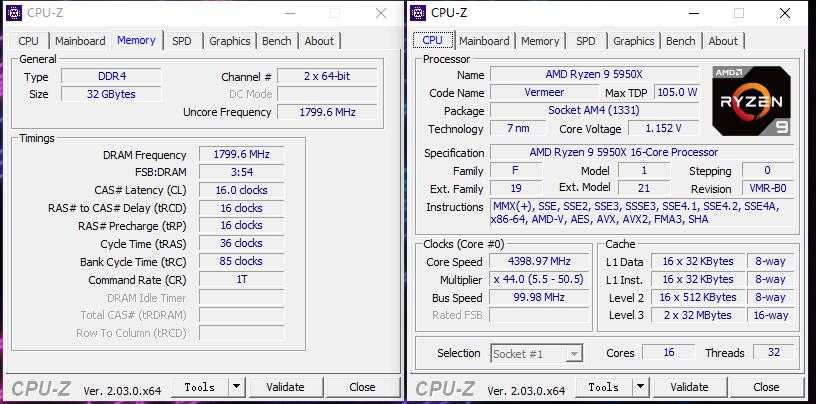Click the 2 x 32 MBytes Level 3 value
Image resolution: width=816 pixels, height=404 pixels.
pyautogui.click(x=698, y=315)
